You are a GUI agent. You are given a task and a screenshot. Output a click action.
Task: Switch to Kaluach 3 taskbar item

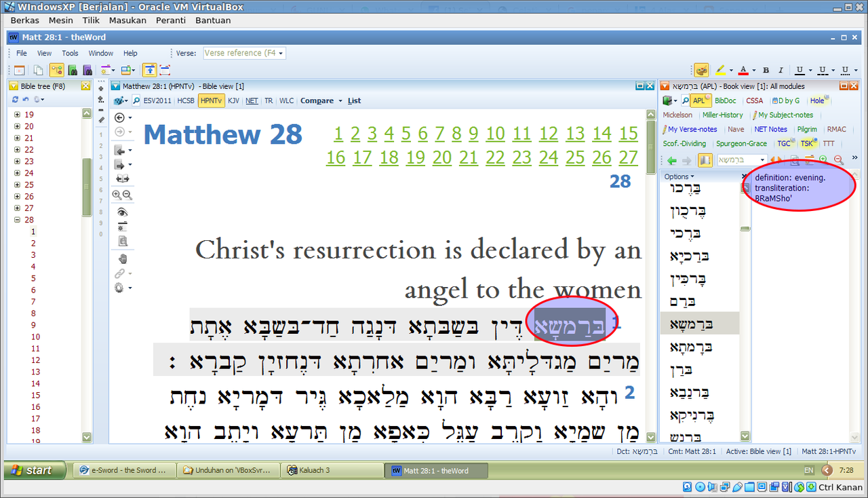332,470
